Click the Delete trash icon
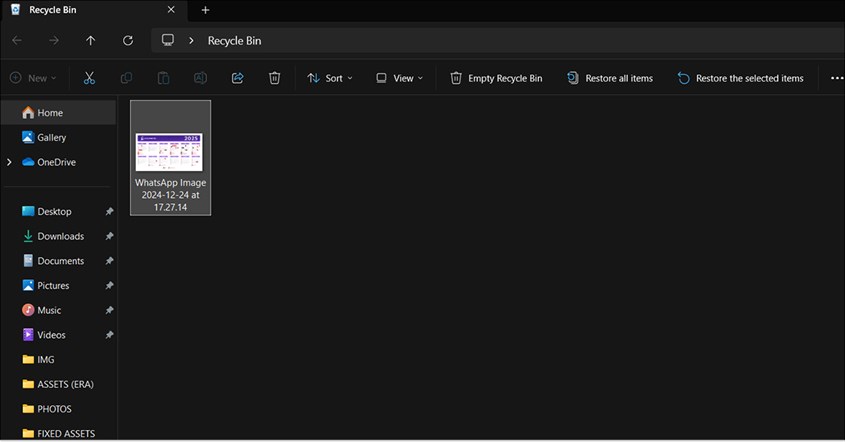 pyautogui.click(x=274, y=78)
